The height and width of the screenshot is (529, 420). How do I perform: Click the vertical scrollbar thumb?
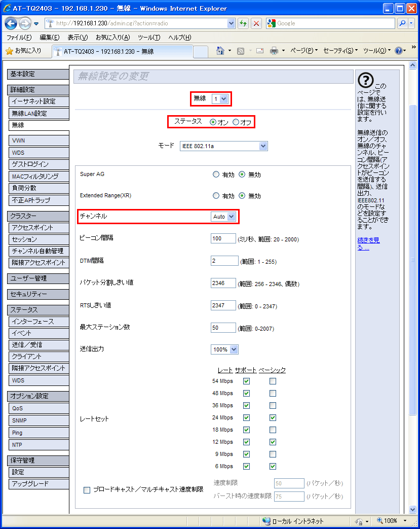[x=412, y=260]
